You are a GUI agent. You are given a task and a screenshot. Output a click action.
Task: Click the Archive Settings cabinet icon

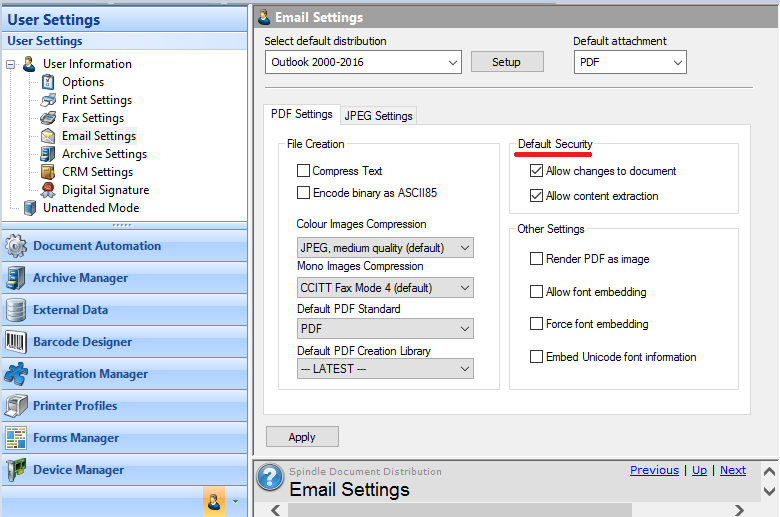(48, 154)
